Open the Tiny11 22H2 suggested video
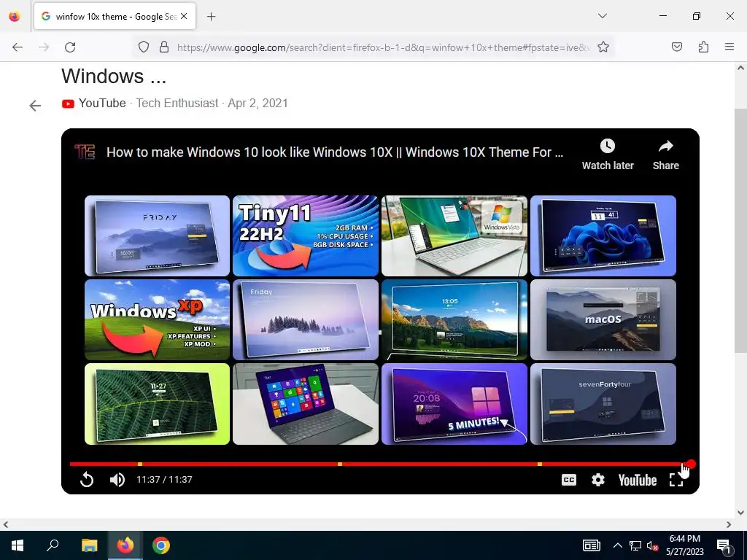Viewport: 747px width, 560px height. coord(306,236)
